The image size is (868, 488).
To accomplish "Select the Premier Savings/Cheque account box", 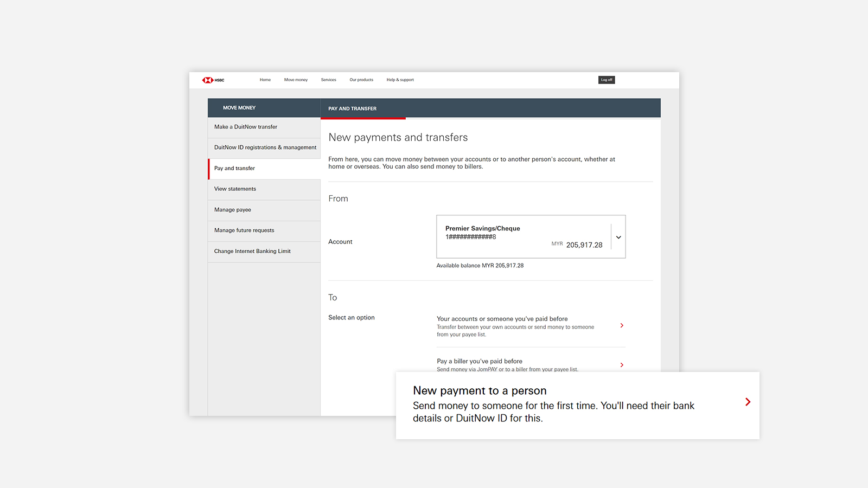I will pyautogui.click(x=531, y=236).
